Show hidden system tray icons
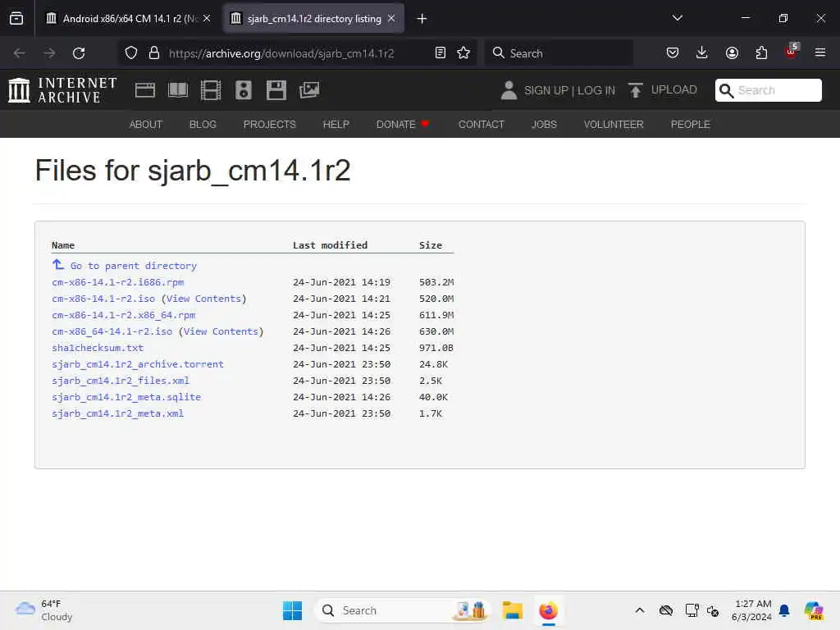Viewport: 840px width, 630px height. pyautogui.click(x=640, y=610)
